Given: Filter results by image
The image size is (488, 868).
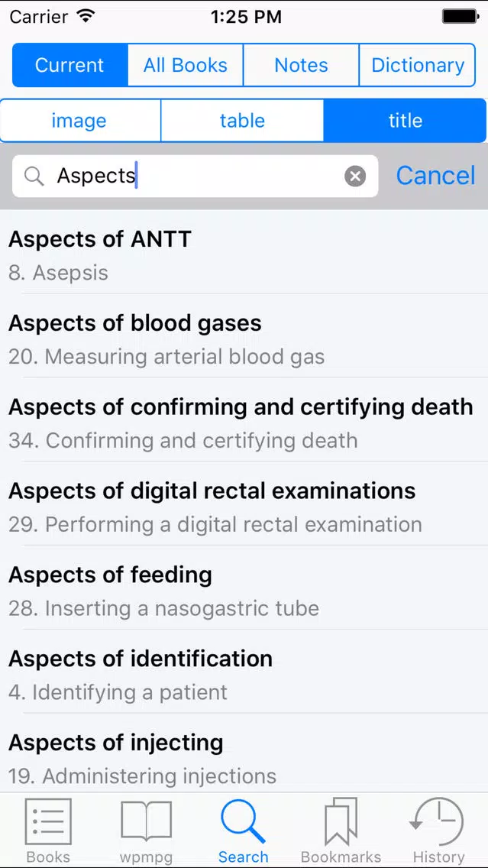Looking at the screenshot, I should 80,121.
